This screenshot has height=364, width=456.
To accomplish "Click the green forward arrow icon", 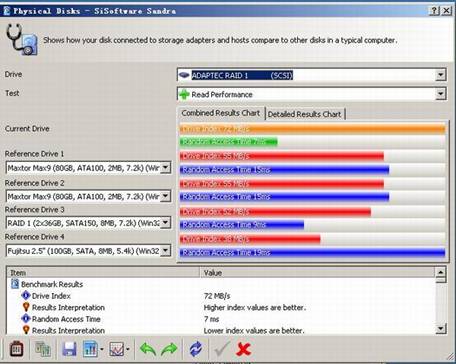I will (169, 349).
